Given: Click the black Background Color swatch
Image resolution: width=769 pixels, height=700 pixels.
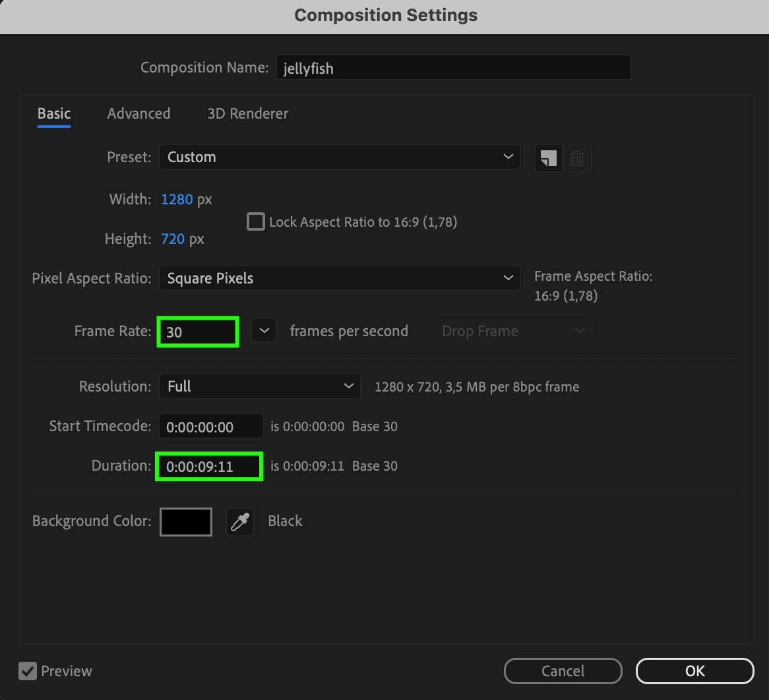Looking at the screenshot, I should pos(186,522).
